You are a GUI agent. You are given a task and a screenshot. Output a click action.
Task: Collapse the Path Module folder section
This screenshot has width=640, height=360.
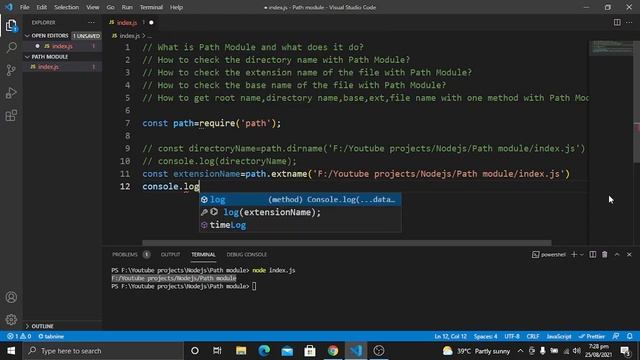[62, 57]
